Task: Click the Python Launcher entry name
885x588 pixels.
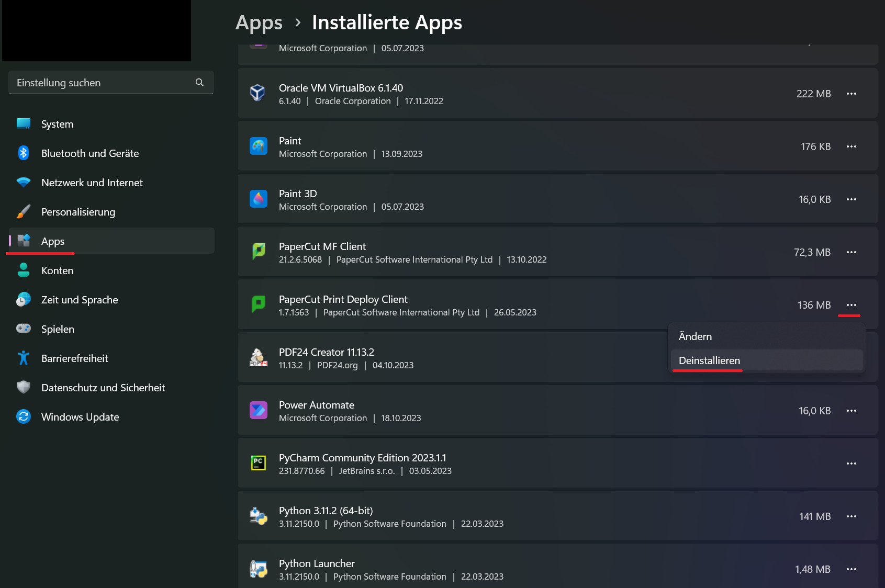Action: (x=317, y=563)
